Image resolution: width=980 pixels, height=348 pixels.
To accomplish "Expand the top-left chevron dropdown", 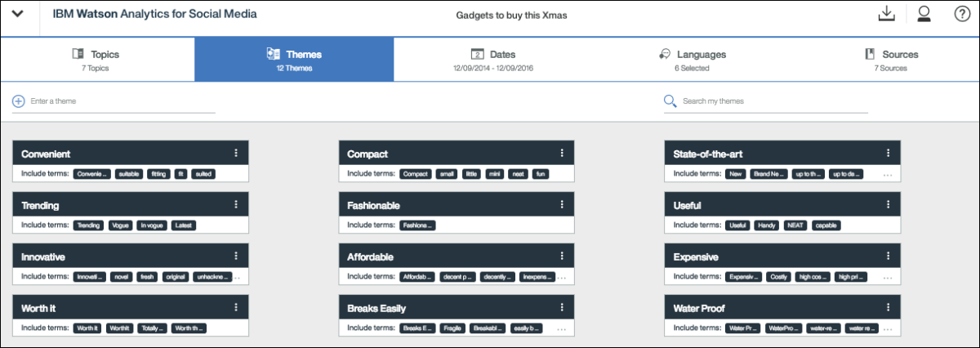I will pos(20,14).
